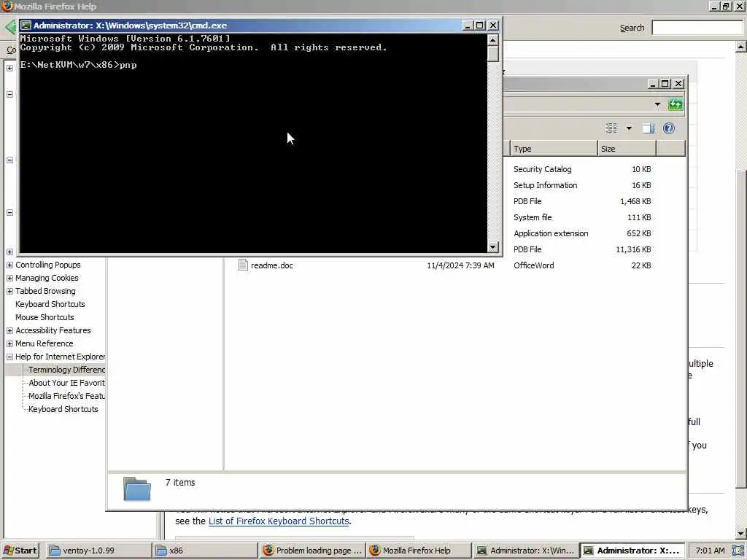Click the Firefox Help Search field

[697, 28]
